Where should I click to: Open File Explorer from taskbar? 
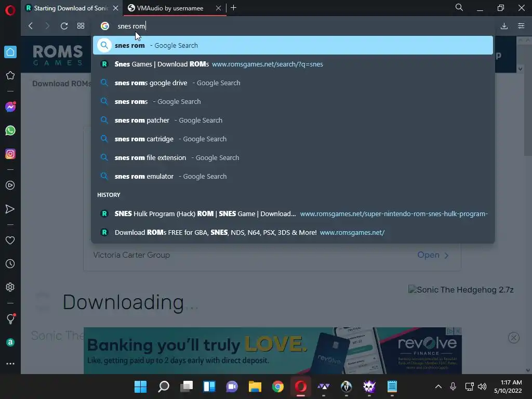point(255,387)
